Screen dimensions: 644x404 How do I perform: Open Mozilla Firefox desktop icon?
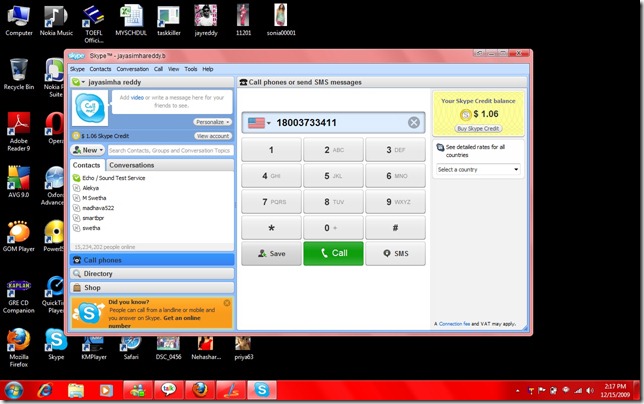(x=19, y=348)
